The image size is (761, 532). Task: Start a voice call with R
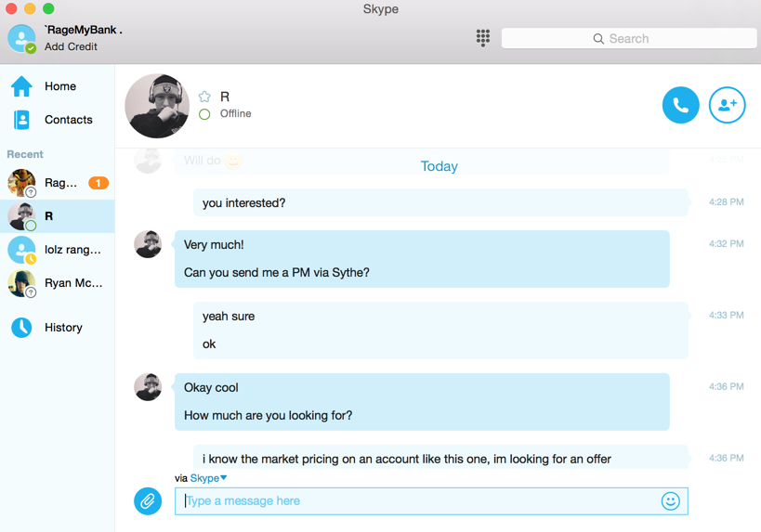coord(680,105)
